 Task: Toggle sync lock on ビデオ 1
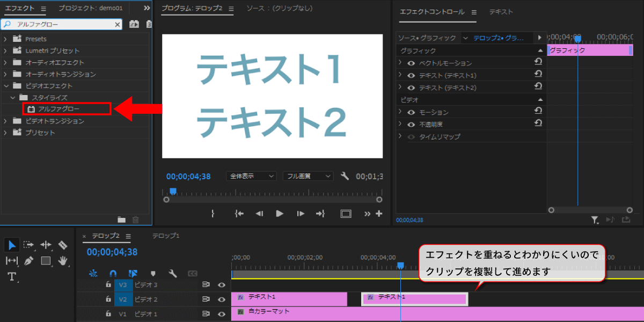(x=206, y=313)
